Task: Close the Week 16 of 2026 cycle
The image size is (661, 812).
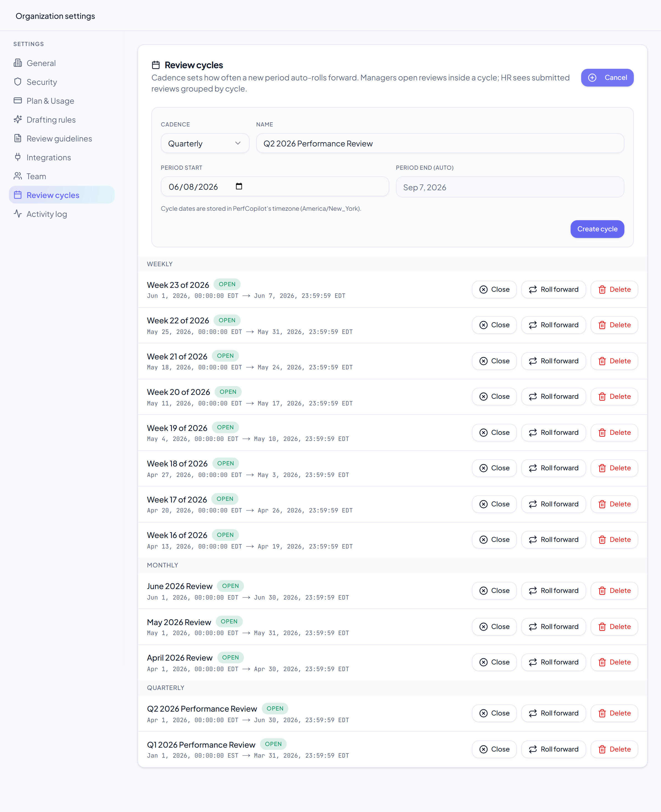Action: 494,540
